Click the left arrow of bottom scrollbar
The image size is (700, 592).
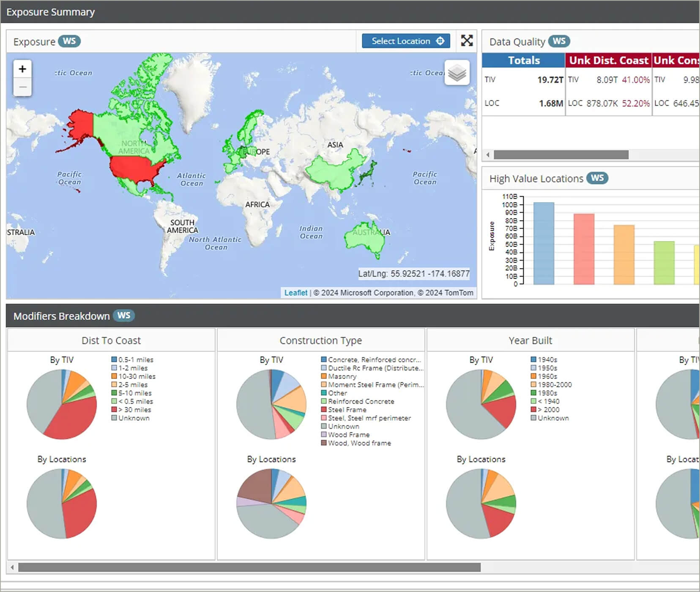[x=12, y=567]
